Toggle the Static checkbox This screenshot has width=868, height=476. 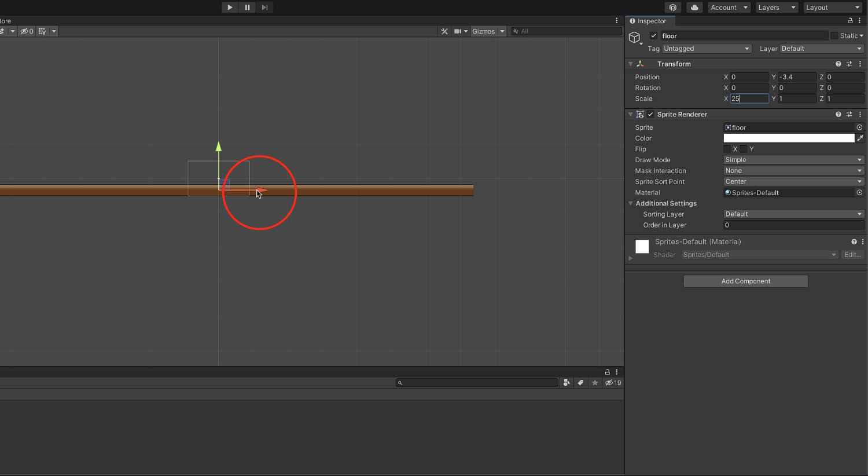pos(834,36)
